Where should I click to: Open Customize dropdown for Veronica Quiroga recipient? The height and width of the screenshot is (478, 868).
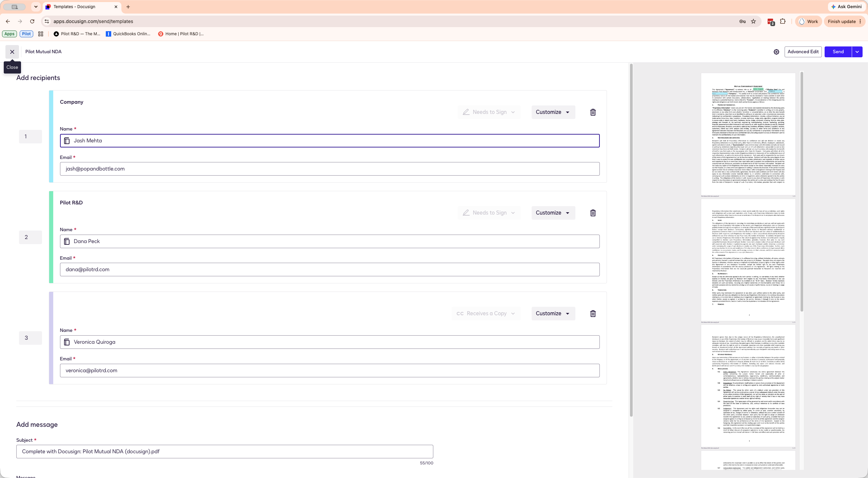tap(553, 314)
